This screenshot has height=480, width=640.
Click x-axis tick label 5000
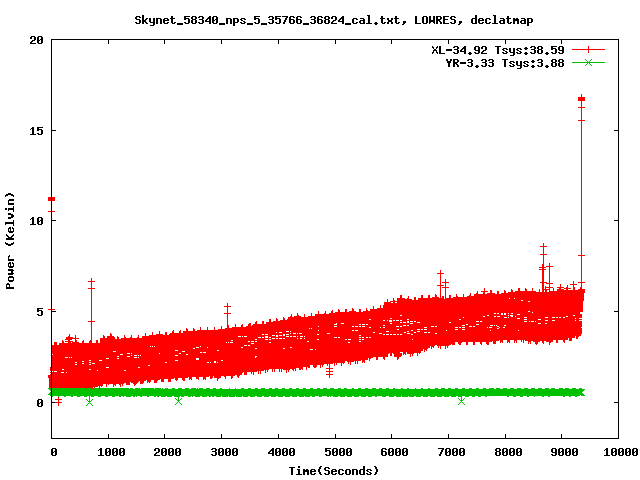(338, 452)
